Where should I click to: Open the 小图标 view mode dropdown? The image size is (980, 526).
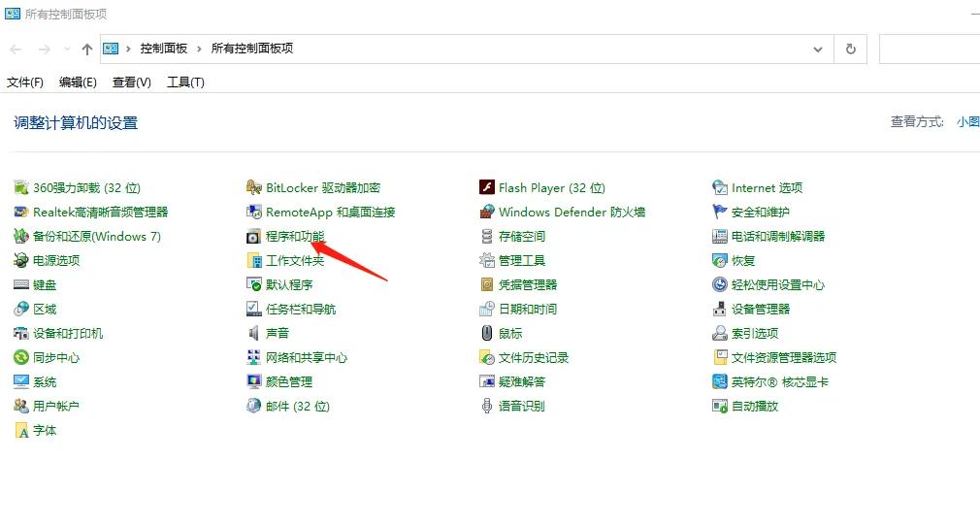[x=967, y=122]
